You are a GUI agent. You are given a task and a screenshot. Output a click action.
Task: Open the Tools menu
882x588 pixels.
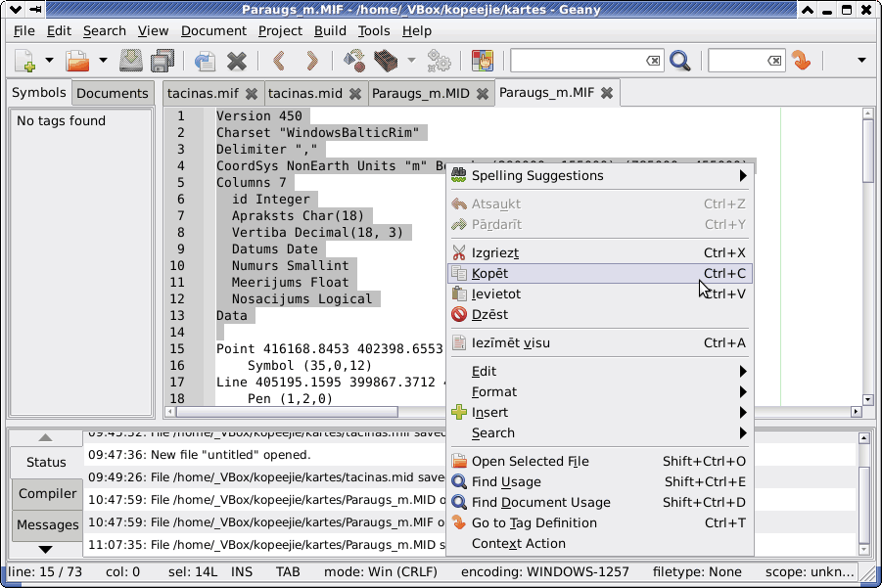[x=374, y=31]
